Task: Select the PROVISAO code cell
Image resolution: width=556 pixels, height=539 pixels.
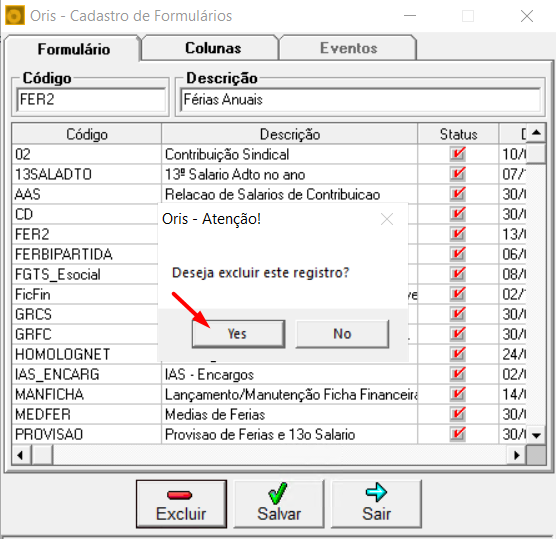Action: [x=87, y=434]
